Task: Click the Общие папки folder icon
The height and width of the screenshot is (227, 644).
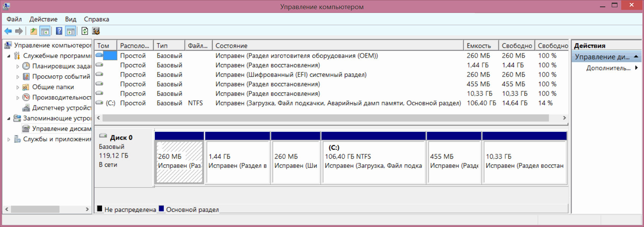Action: coord(26,87)
